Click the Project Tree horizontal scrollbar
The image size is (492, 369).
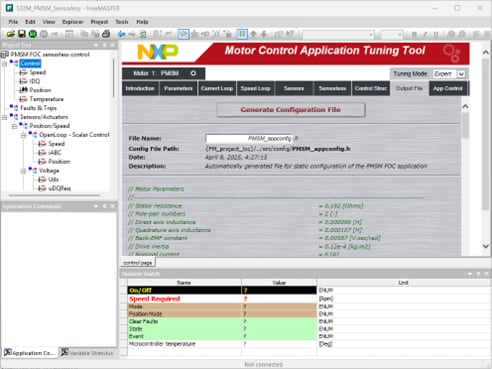54,195
